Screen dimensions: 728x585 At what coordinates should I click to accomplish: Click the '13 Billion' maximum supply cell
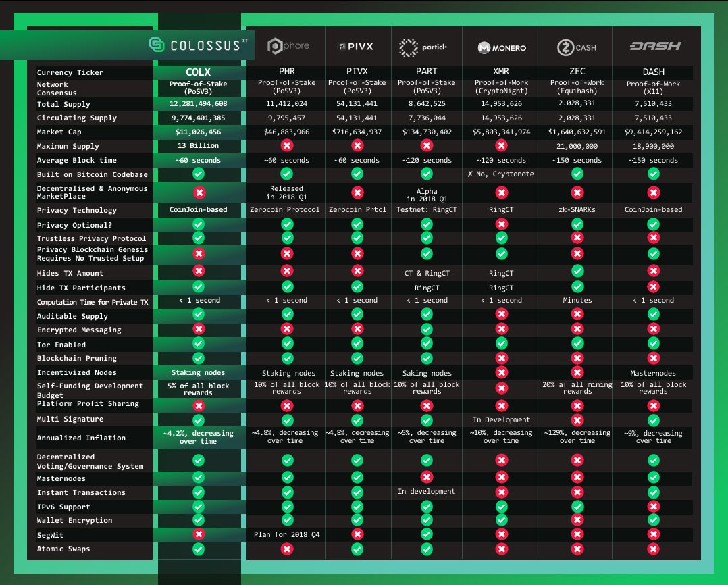click(199, 145)
